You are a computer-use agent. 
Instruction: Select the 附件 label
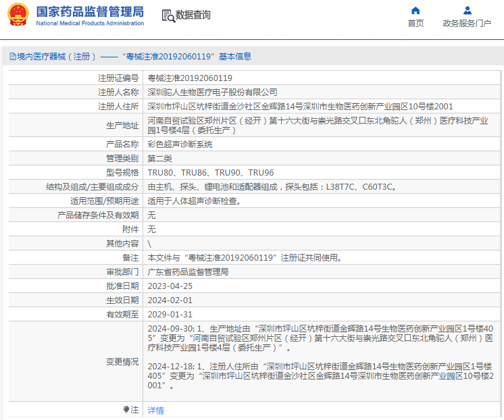130,229
